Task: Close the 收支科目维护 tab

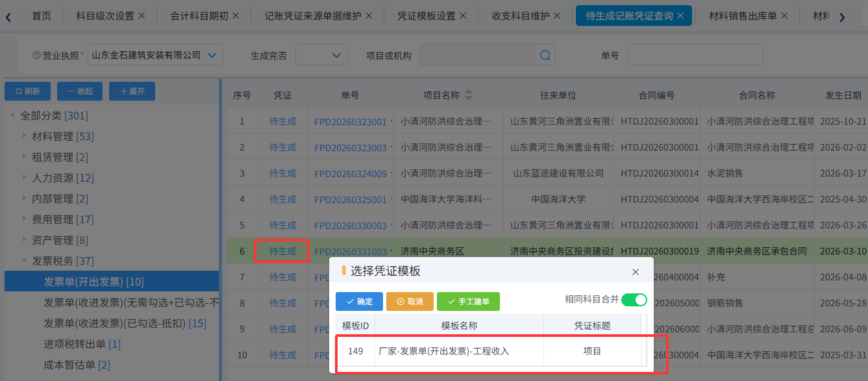Action: point(557,16)
